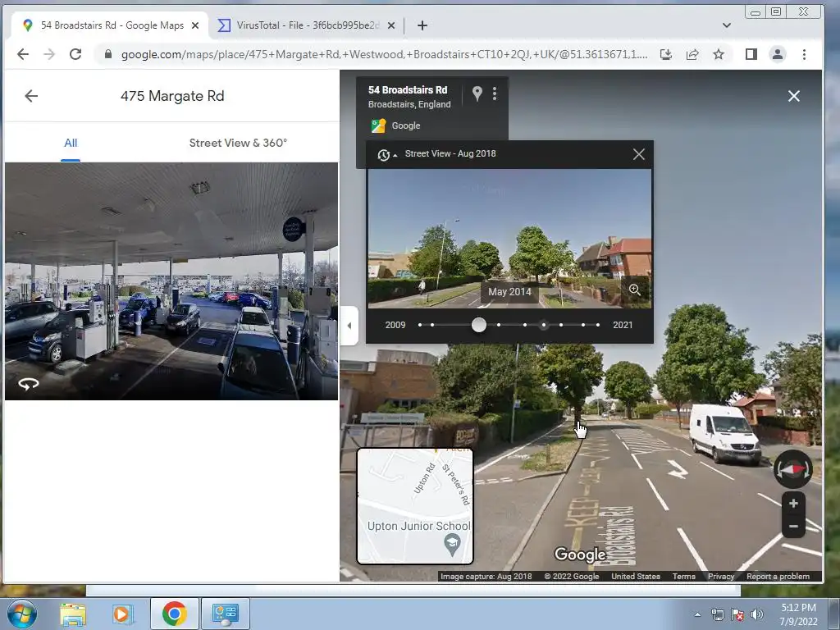Click the network tray icon

click(717, 614)
